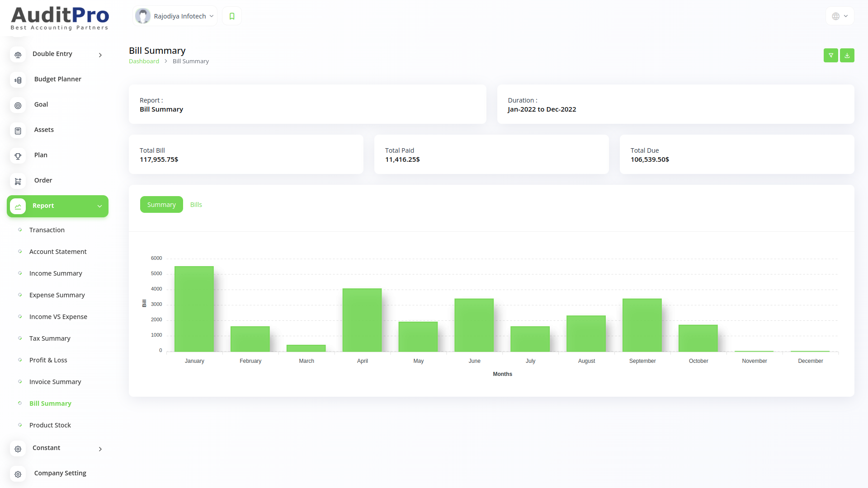This screenshot has height=488, width=868.
Task: Navigate to Transaction report
Action: coord(47,230)
